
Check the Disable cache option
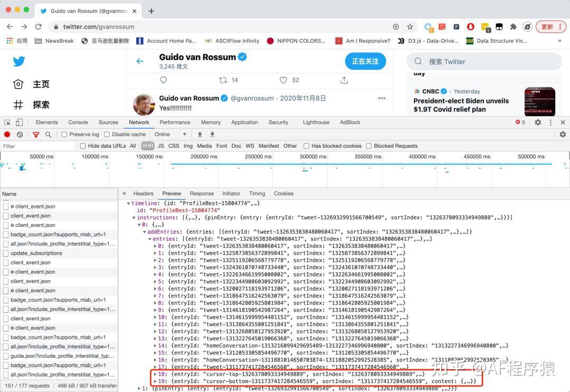coord(107,134)
